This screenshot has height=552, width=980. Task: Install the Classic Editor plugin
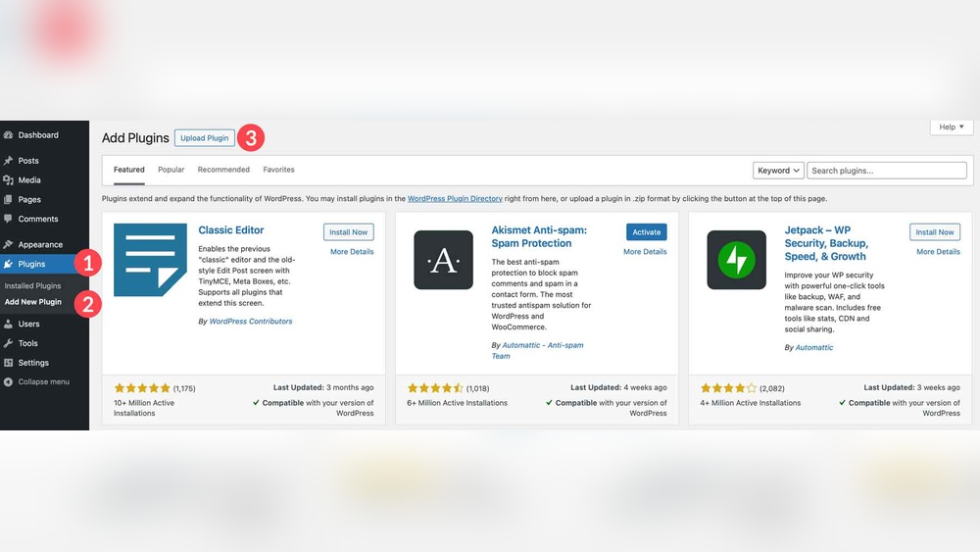(349, 232)
